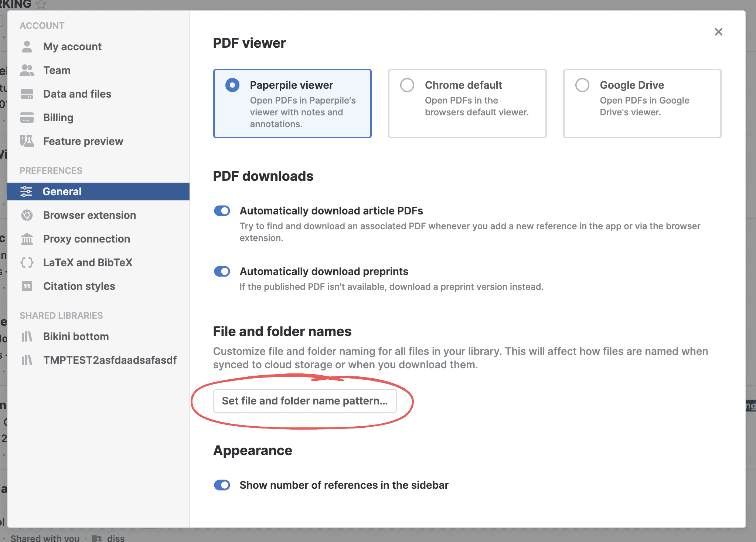Click the My account person icon

point(27,47)
